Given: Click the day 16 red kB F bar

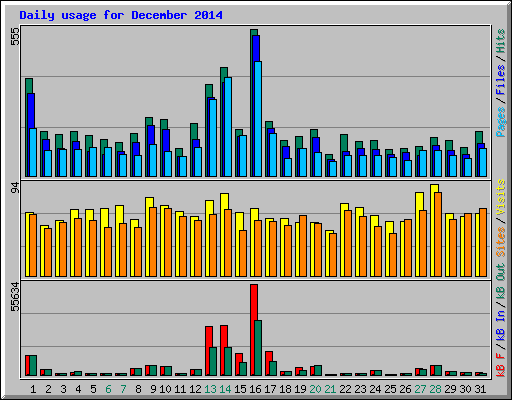Looking at the screenshot, I should click(254, 330).
